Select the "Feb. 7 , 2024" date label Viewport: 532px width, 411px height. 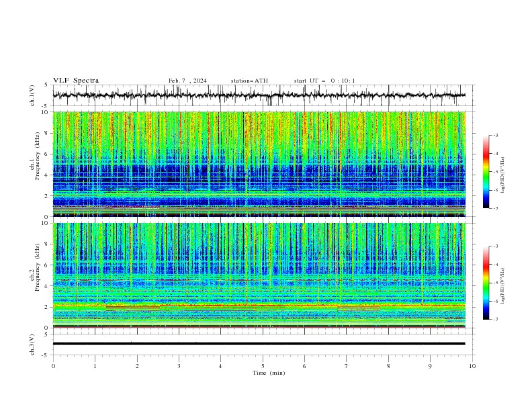[x=187, y=81]
